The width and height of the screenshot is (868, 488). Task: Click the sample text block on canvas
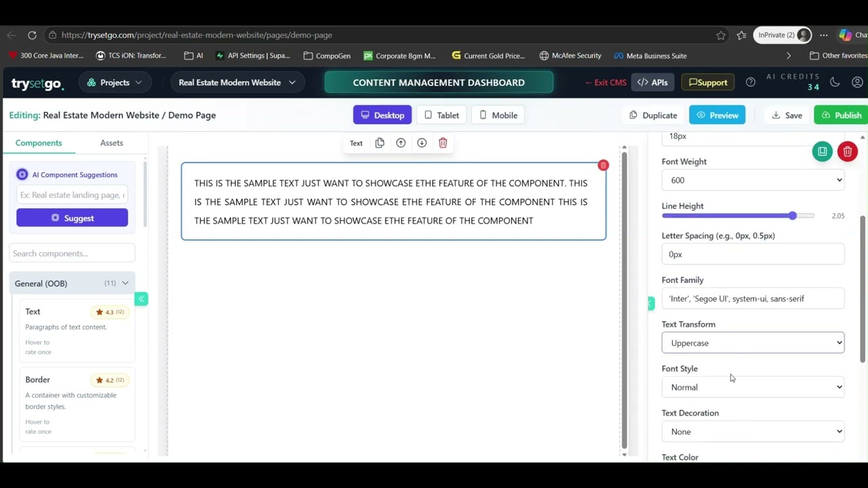tap(393, 201)
